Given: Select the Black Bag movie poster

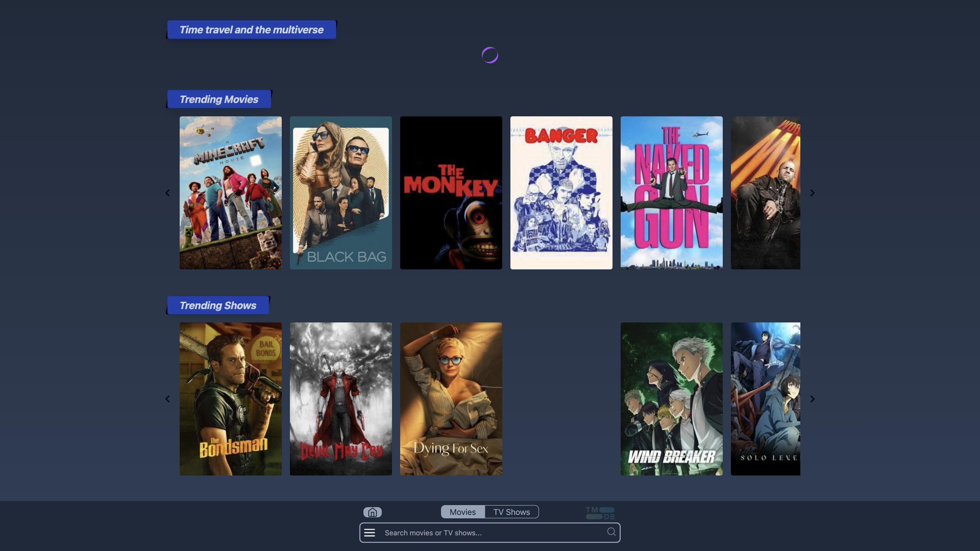Looking at the screenshot, I should coord(341,193).
